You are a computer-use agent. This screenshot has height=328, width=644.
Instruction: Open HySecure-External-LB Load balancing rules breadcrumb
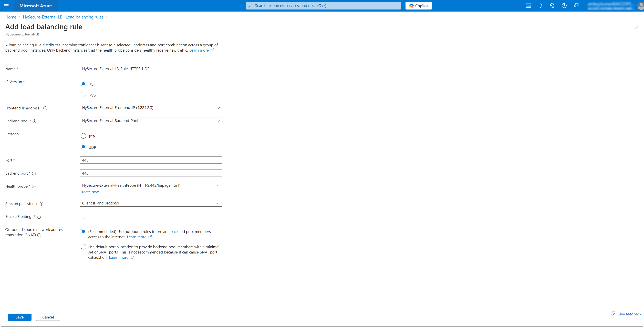[63, 17]
